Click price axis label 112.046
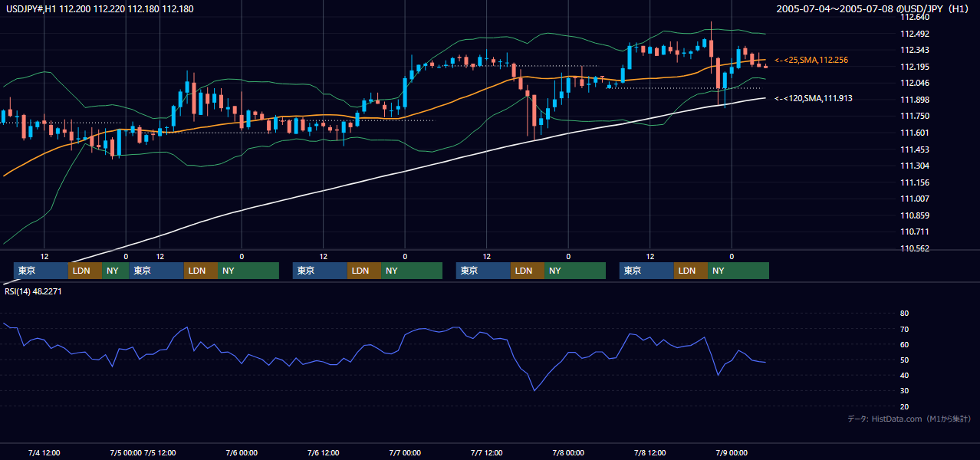Viewport: 980px width, 460px height. 915,83
